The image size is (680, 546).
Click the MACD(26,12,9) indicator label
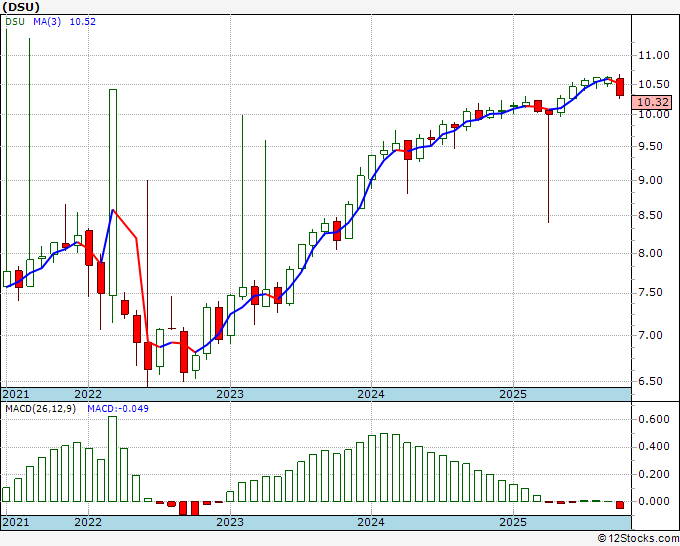tap(40, 409)
